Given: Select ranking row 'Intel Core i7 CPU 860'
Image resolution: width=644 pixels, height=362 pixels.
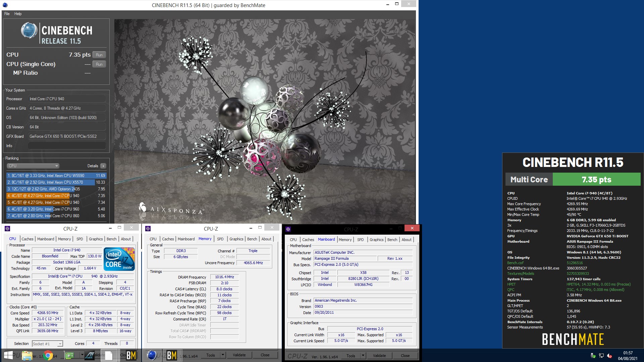Looking at the screenshot, I should pyautogui.click(x=56, y=216).
